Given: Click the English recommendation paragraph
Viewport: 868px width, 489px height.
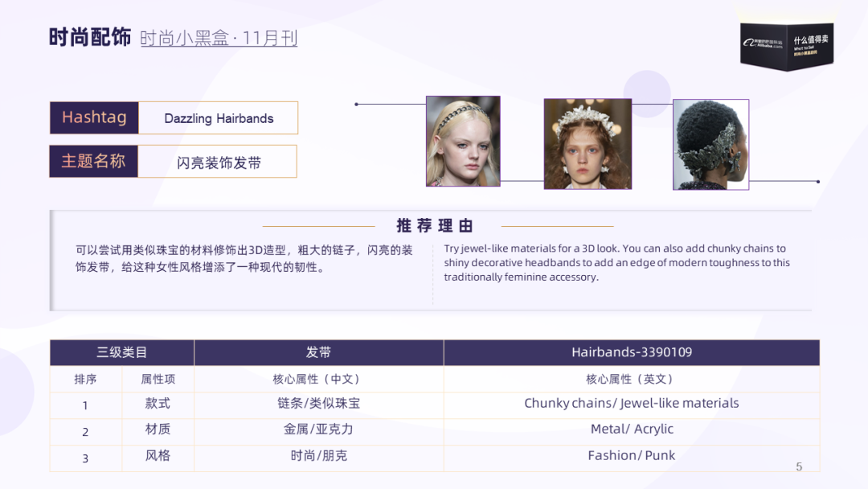Looking at the screenshot, I should click(x=616, y=263).
